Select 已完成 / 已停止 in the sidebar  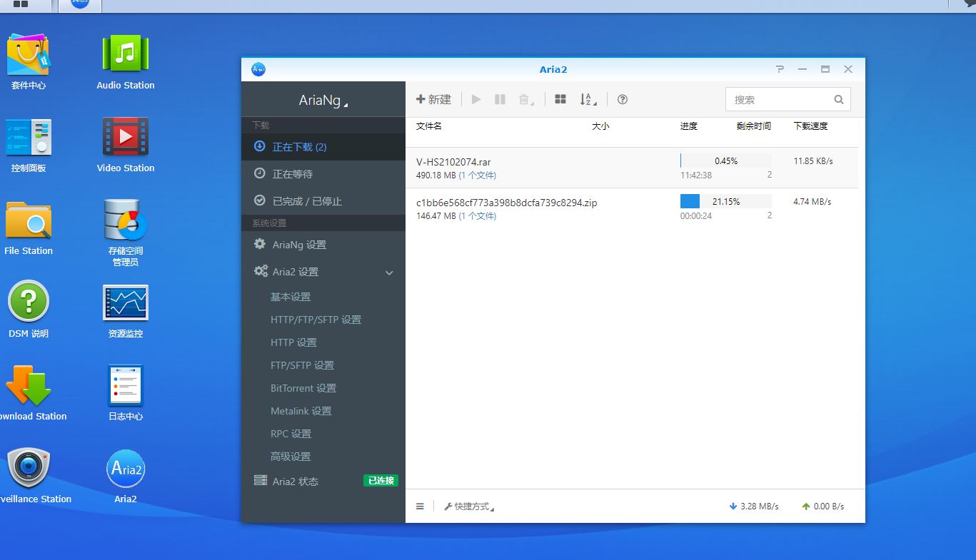coord(323,201)
